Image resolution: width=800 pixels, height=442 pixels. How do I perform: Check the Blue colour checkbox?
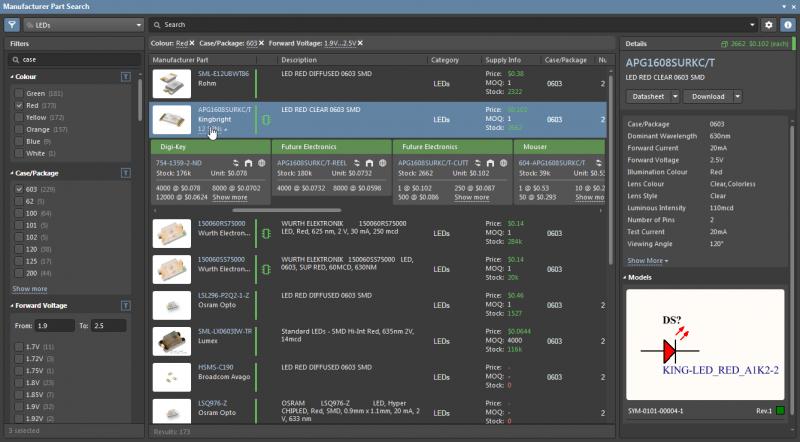click(x=19, y=141)
